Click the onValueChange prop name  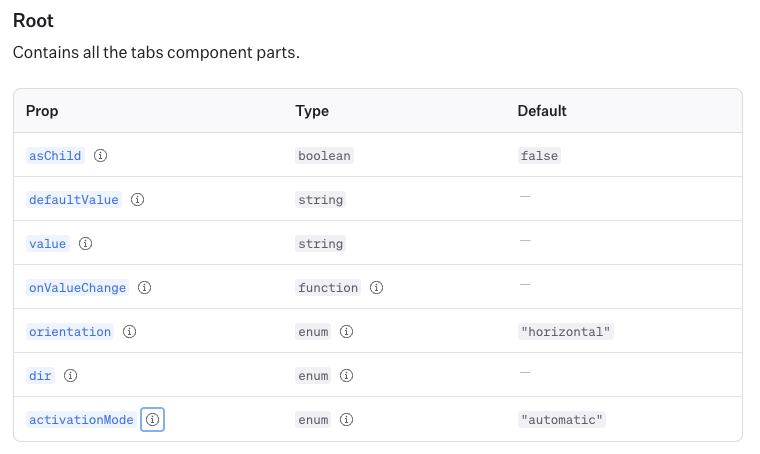point(77,288)
